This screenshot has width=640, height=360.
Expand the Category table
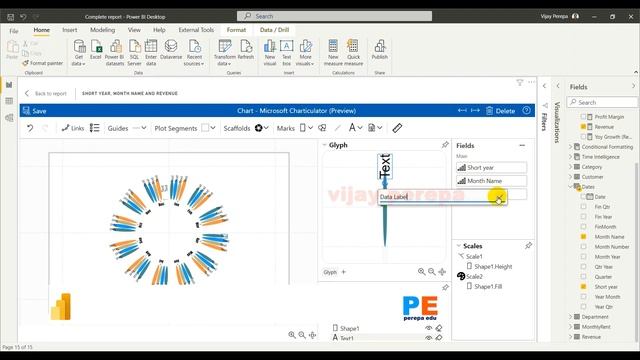tap(571, 167)
